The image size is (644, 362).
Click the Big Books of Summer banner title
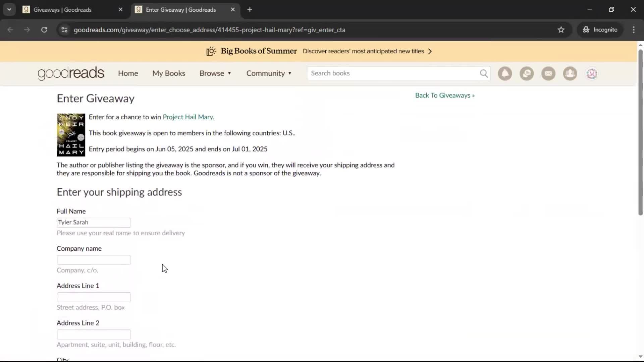(x=259, y=51)
